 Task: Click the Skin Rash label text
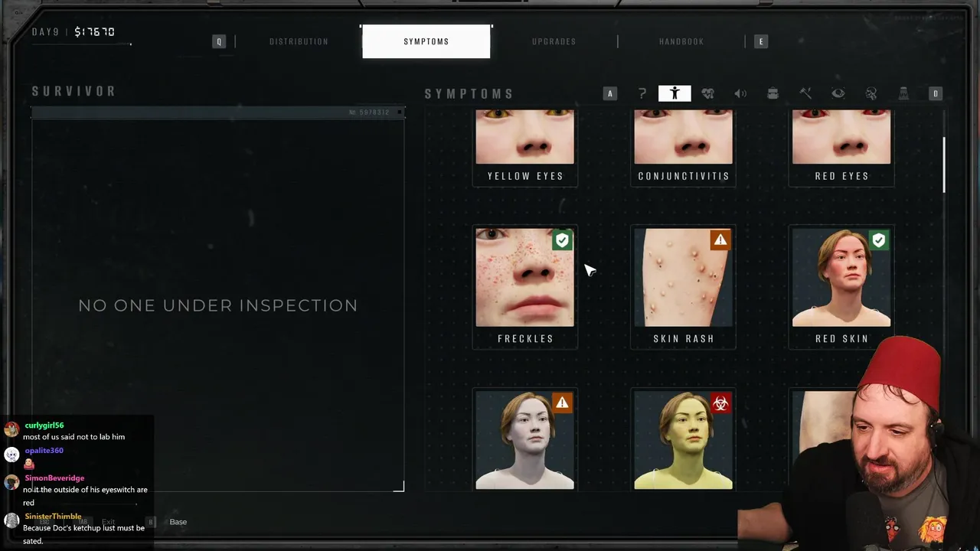pos(684,338)
